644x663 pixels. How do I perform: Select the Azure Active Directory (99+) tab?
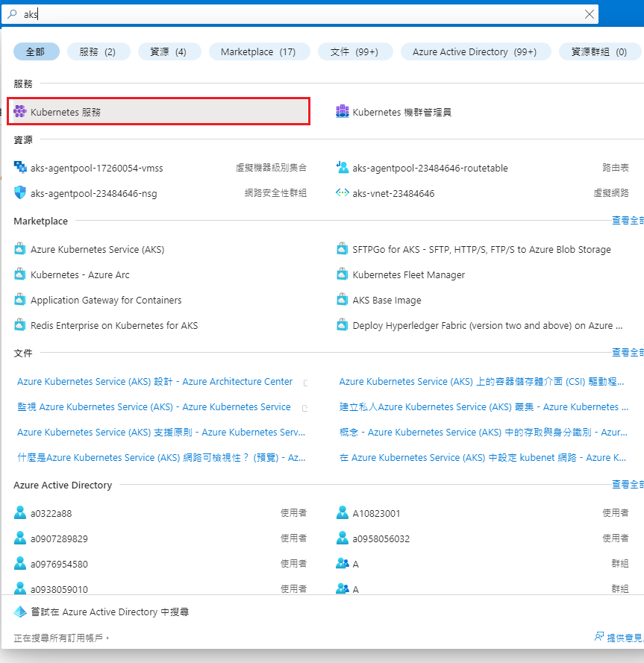pyautogui.click(x=475, y=51)
